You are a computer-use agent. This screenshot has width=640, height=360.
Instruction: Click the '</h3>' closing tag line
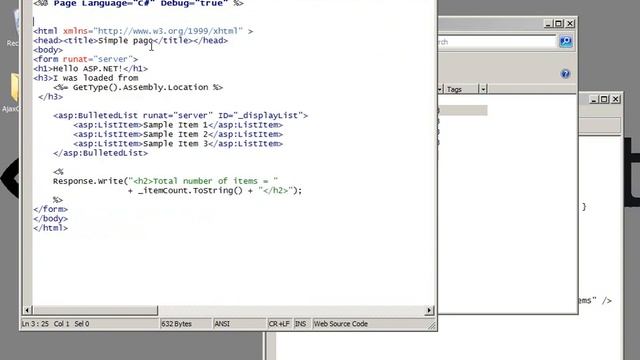pyautogui.click(x=51, y=97)
